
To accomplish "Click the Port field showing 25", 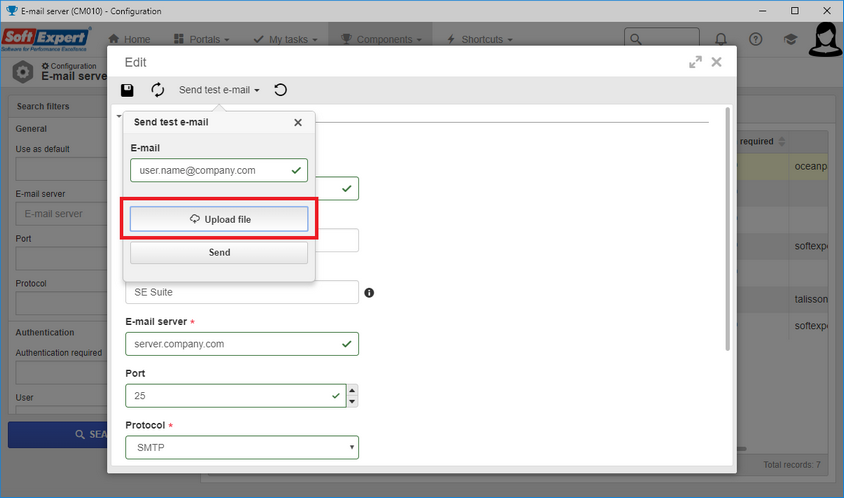I will tap(236, 396).
